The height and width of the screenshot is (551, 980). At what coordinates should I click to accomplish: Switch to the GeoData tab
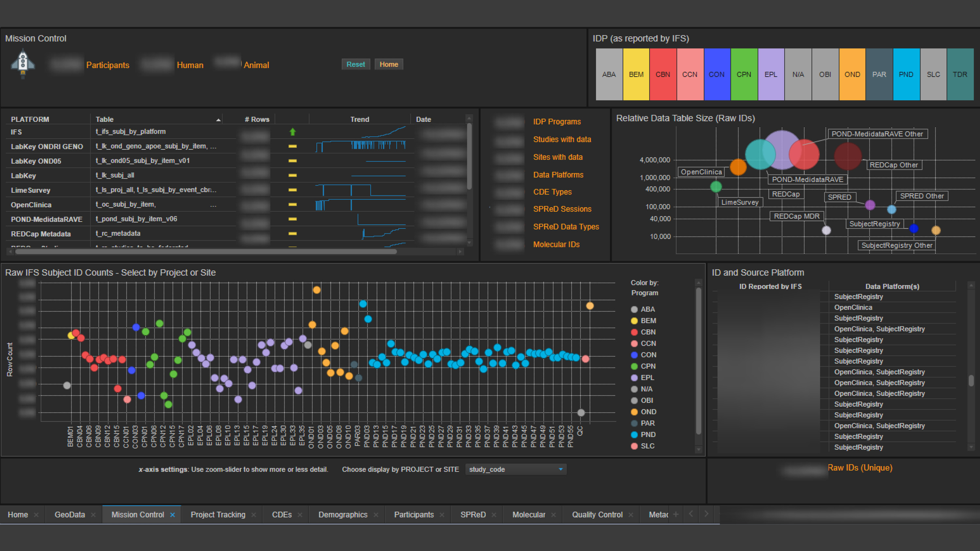[x=70, y=514]
